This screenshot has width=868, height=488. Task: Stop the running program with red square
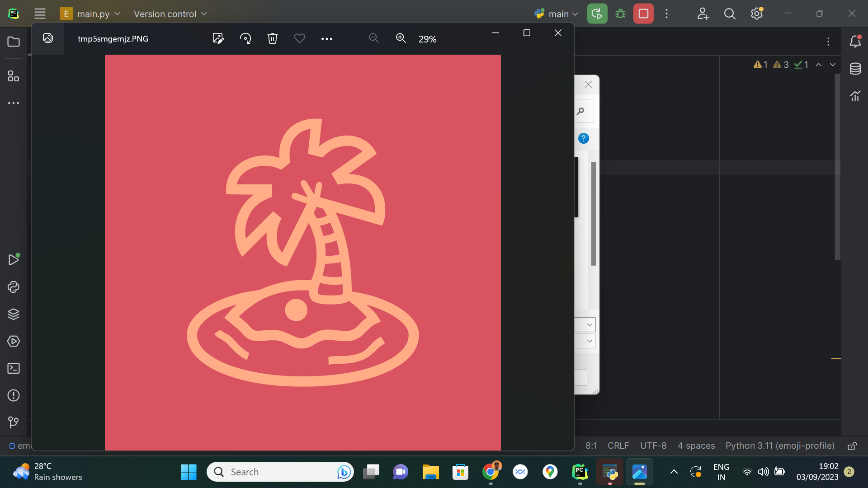pyautogui.click(x=643, y=14)
